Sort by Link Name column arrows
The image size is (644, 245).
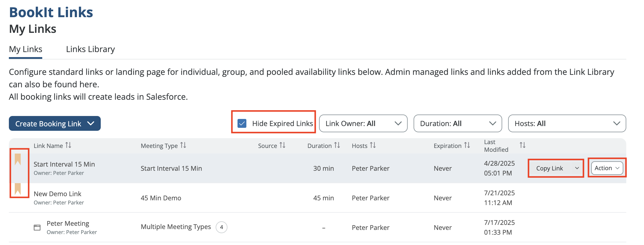68,145
